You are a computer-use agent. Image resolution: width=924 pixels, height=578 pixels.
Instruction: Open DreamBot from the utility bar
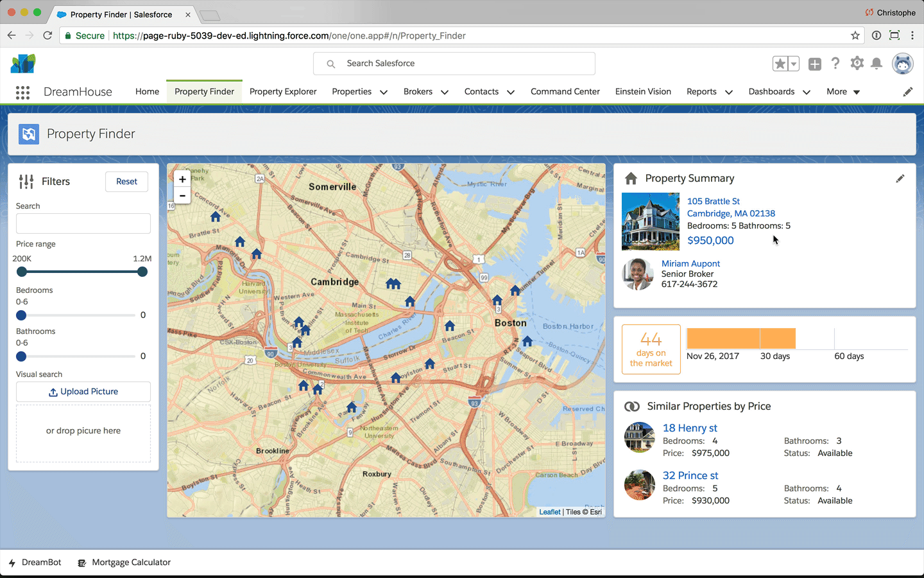coord(35,563)
